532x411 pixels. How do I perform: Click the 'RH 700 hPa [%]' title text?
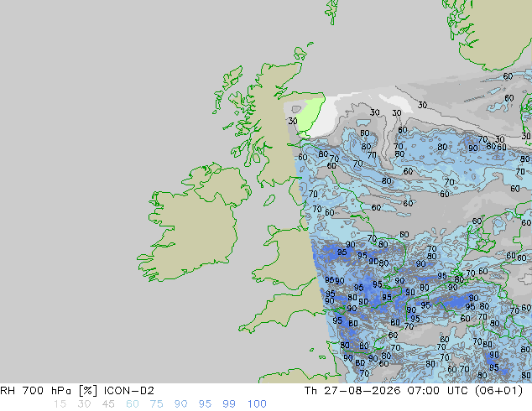click(x=49, y=391)
